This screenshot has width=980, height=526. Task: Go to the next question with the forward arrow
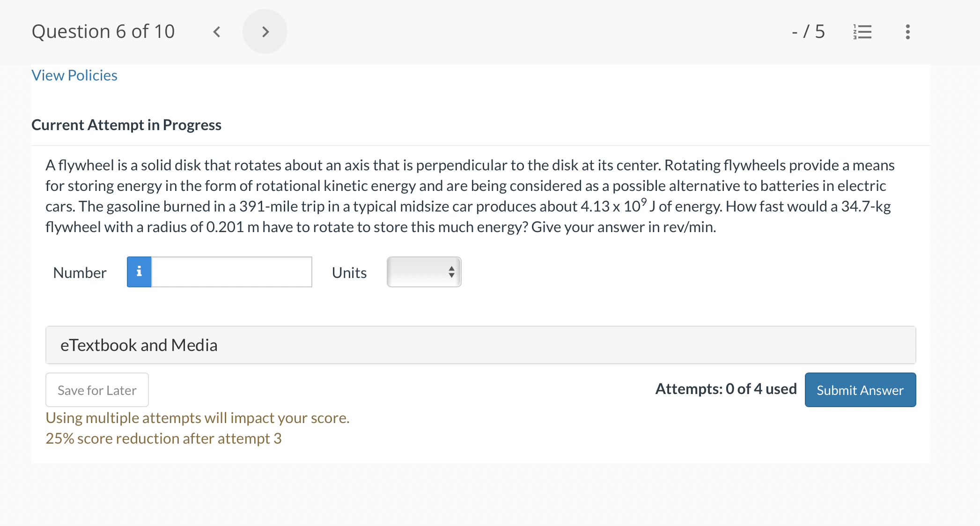(x=265, y=31)
